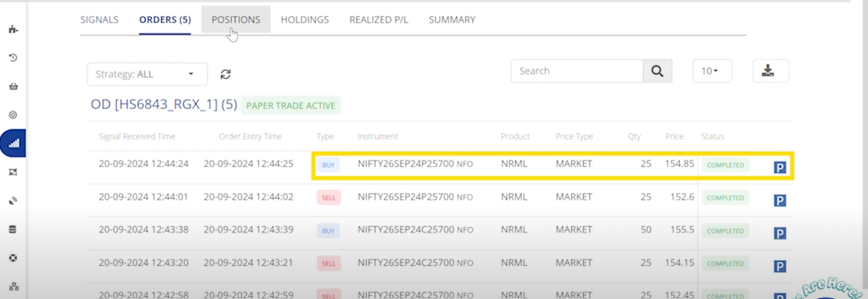This screenshot has height=299, width=868.
Task: Open the history clock sidebar icon
Action: click(12, 58)
